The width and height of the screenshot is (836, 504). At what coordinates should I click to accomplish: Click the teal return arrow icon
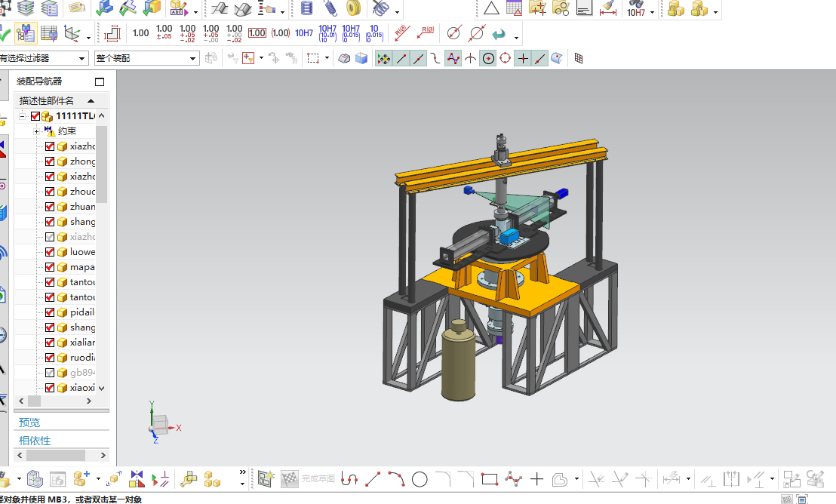[x=499, y=34]
